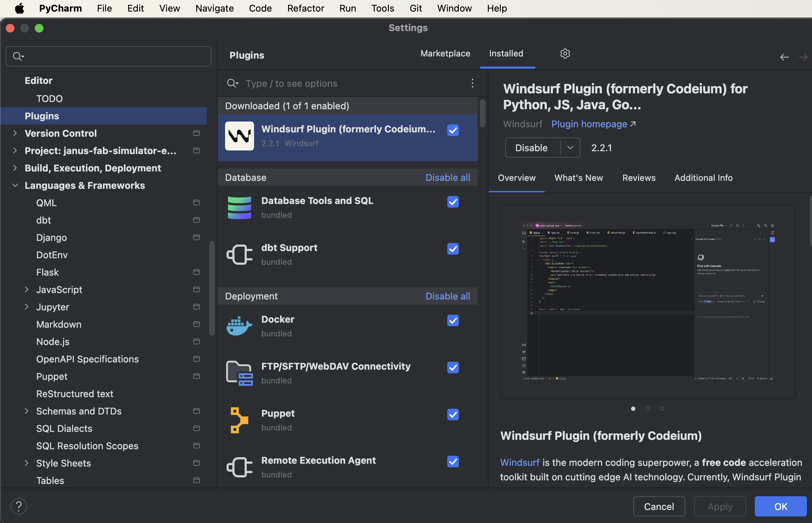Select the Installed tab
Image resolution: width=812 pixels, height=523 pixels.
click(x=506, y=54)
